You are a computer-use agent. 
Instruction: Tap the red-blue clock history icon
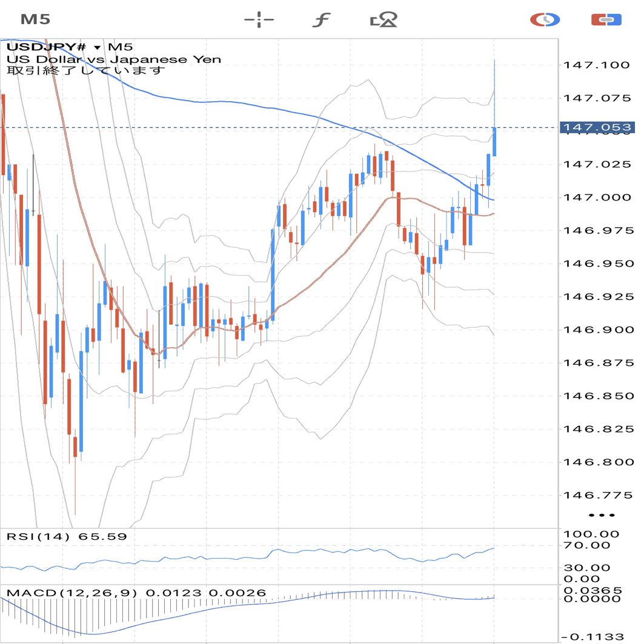click(x=545, y=19)
